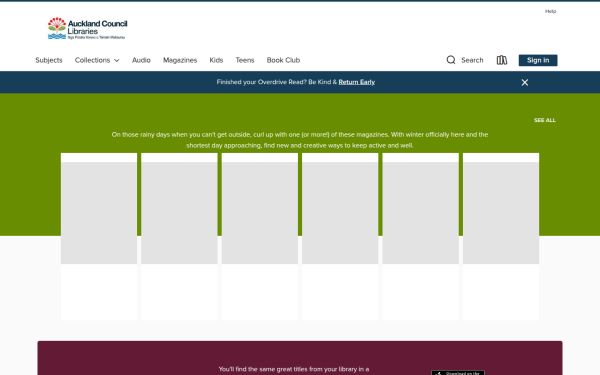Click SEE ALL for magazines
The height and width of the screenshot is (375, 600).
[x=545, y=120]
